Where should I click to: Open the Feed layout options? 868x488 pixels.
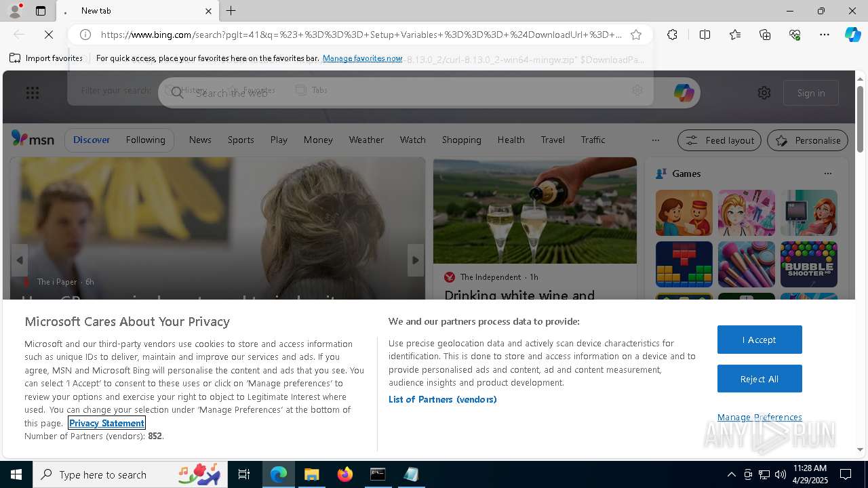click(x=719, y=140)
